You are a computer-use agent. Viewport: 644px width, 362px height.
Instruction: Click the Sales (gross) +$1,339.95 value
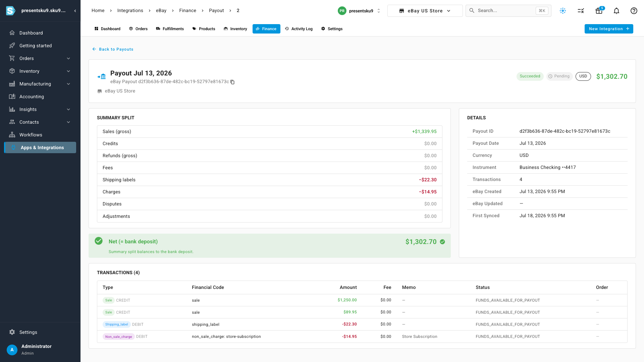[x=424, y=131]
